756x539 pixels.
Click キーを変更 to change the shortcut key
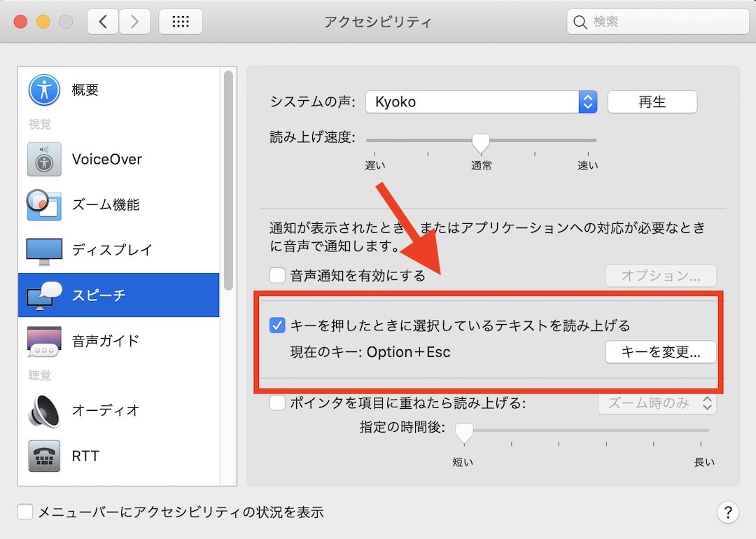tap(660, 352)
